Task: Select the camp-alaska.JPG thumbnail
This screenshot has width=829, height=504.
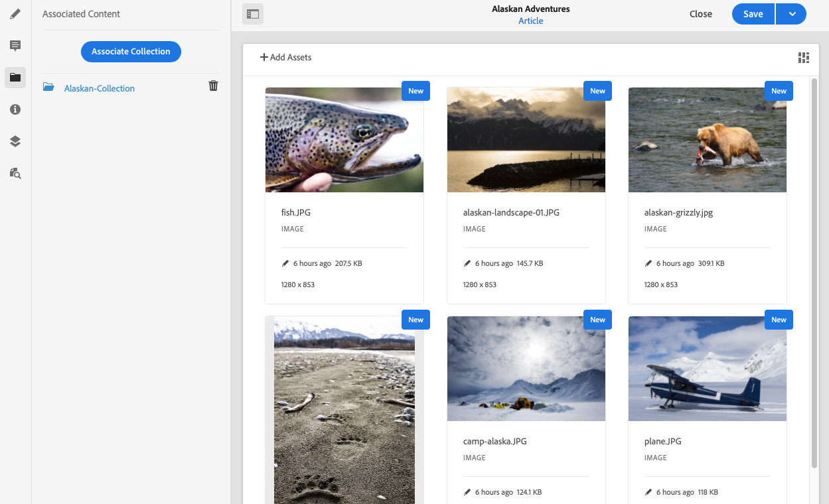Action: coord(526,369)
